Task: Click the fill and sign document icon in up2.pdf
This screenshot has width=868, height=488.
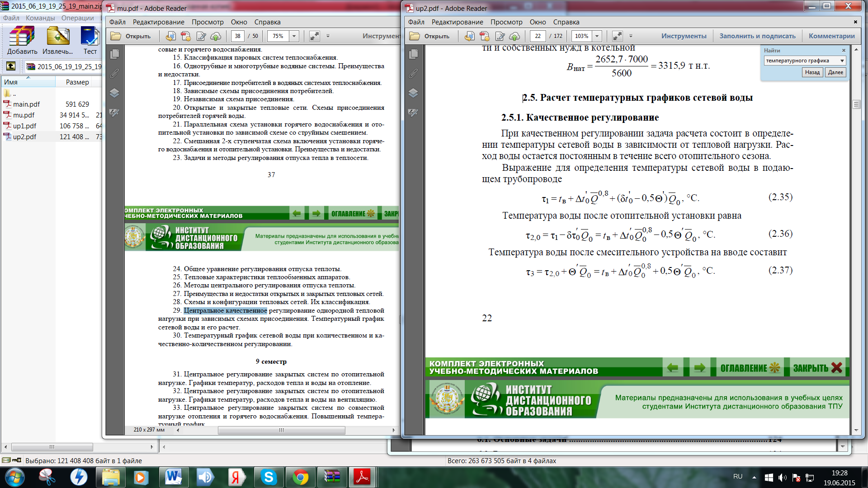Action: (500, 36)
